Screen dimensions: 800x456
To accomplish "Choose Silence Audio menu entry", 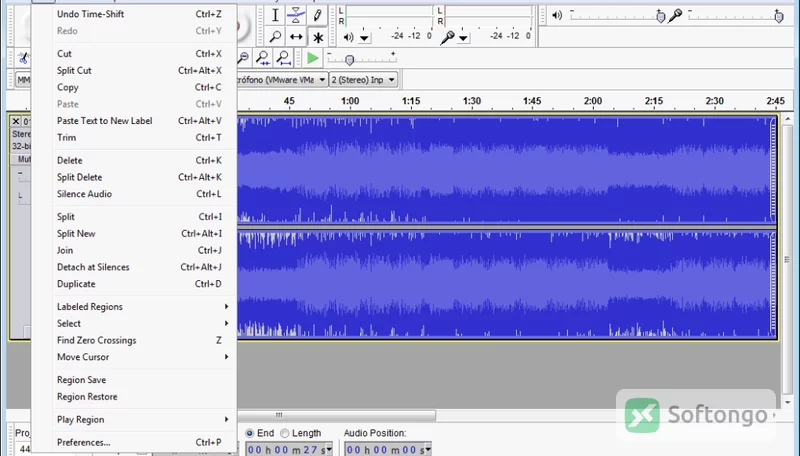I will tap(145, 194).
